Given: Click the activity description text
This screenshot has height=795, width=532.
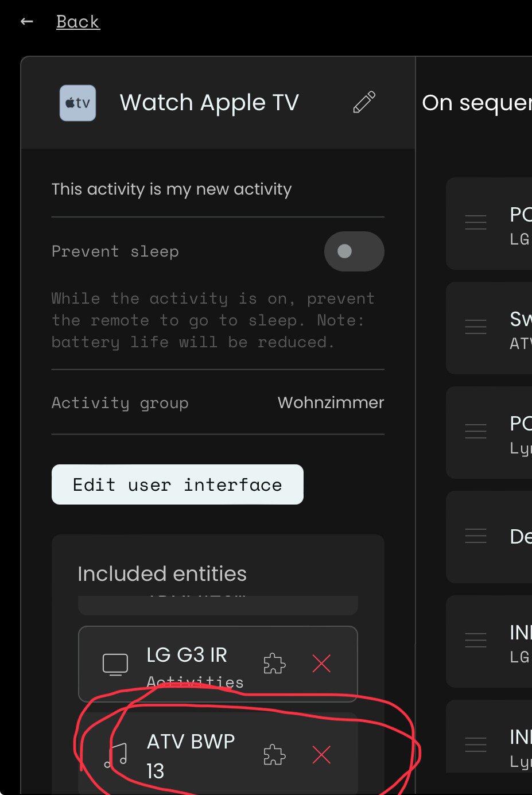Looking at the screenshot, I should [x=172, y=189].
